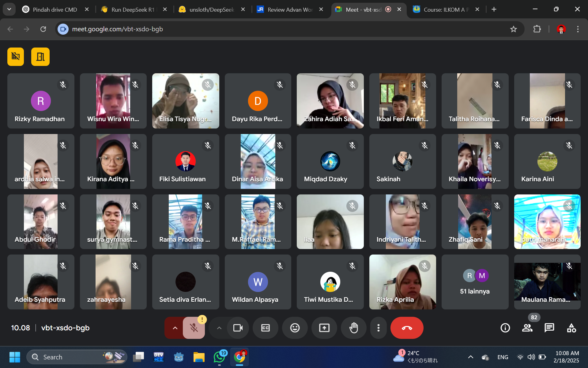Open WhatsApp from the taskbar
This screenshot has height=368, width=588.
pyautogui.click(x=219, y=357)
